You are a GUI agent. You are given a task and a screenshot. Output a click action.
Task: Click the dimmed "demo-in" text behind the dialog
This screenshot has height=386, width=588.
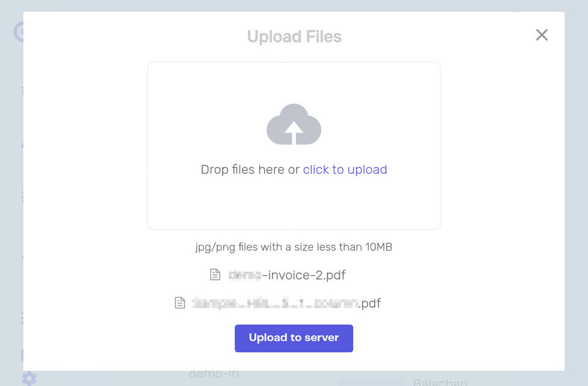point(214,374)
